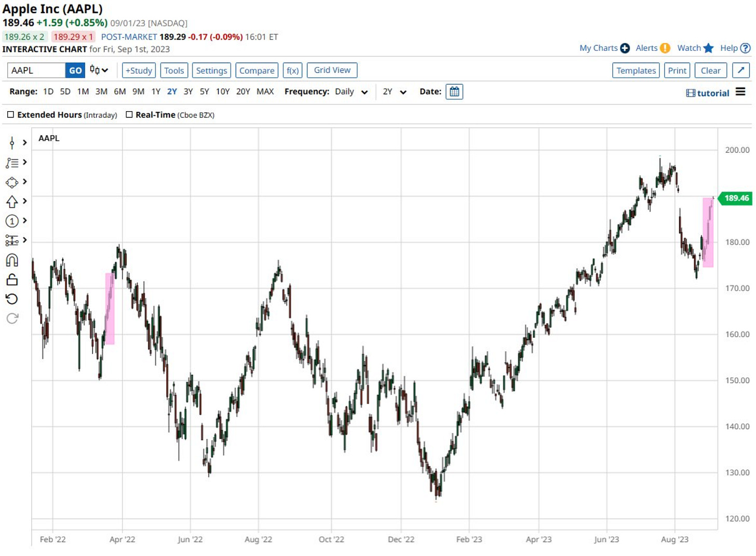Click the f(x) expressions button
756x556 pixels.
pyautogui.click(x=292, y=70)
